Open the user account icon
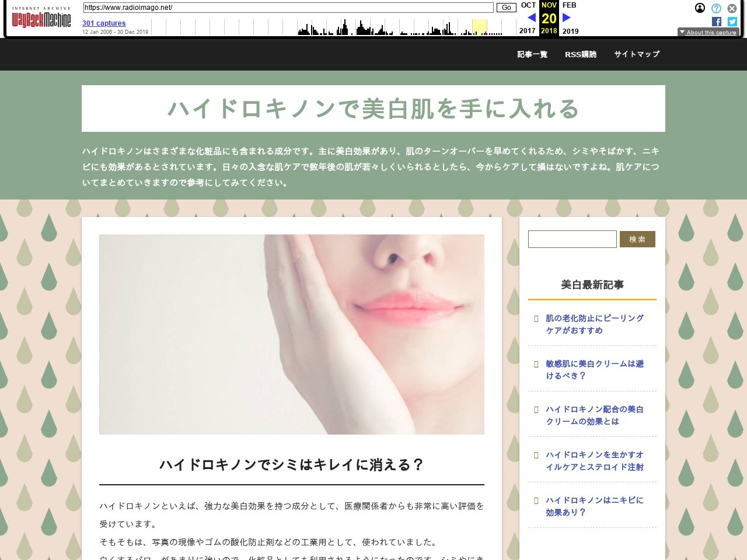Viewport: 747px width, 560px height. click(x=700, y=8)
